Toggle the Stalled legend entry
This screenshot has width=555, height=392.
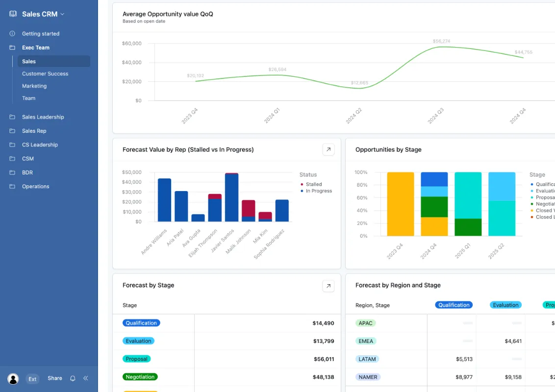pyautogui.click(x=313, y=184)
